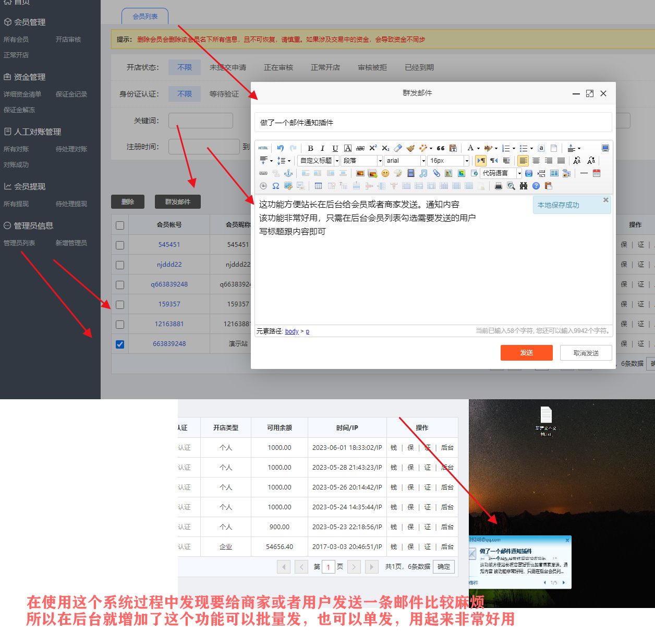655x644 pixels.
Task: Insert special character with the Omega icon
Action: 275,186
